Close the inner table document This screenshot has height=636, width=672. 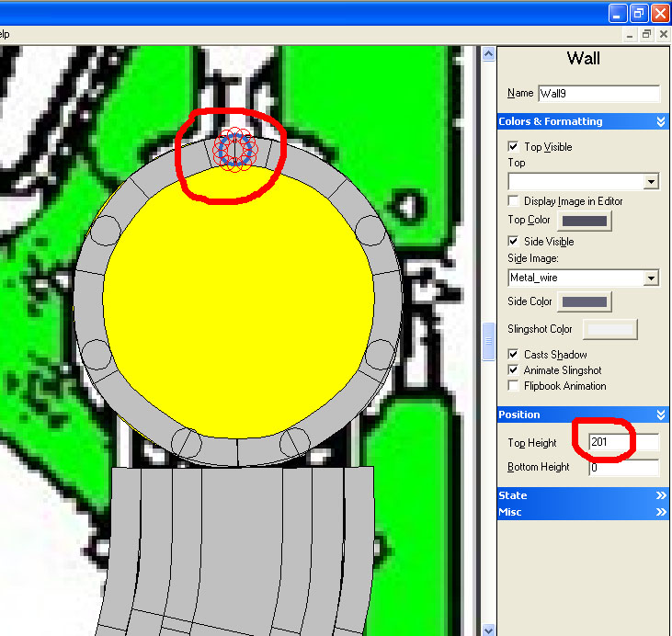[x=663, y=34]
